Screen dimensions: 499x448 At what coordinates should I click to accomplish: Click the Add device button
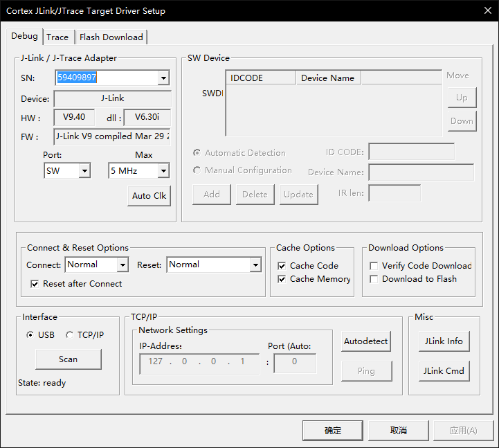click(x=212, y=195)
